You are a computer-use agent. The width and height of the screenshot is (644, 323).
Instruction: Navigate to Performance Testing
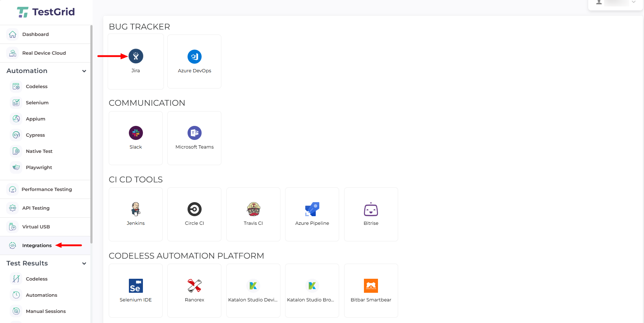[x=46, y=190]
